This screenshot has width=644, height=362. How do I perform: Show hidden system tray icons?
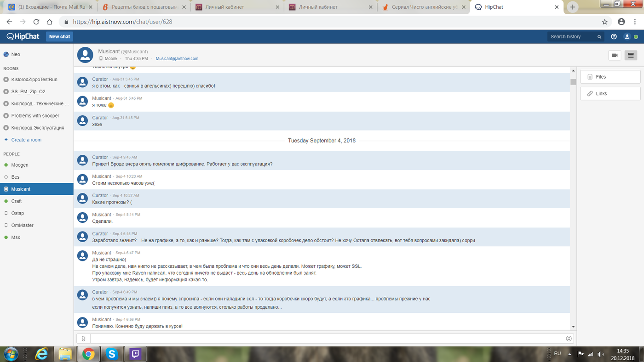click(x=570, y=354)
